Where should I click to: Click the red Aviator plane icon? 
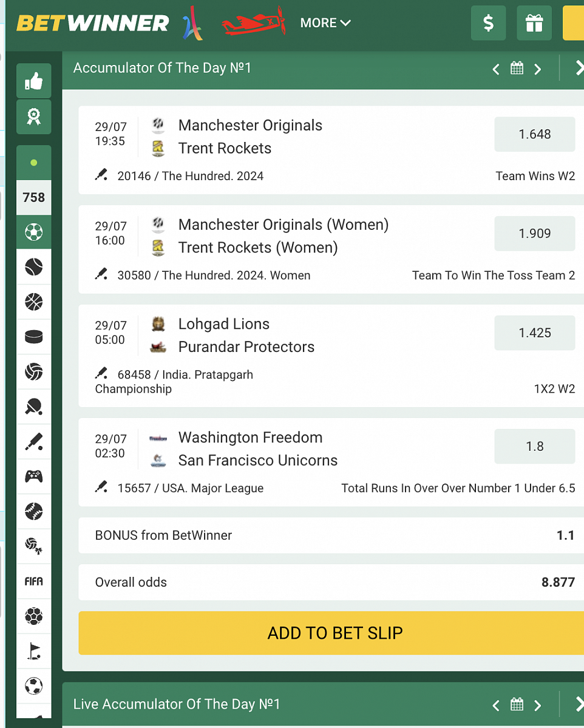253,23
